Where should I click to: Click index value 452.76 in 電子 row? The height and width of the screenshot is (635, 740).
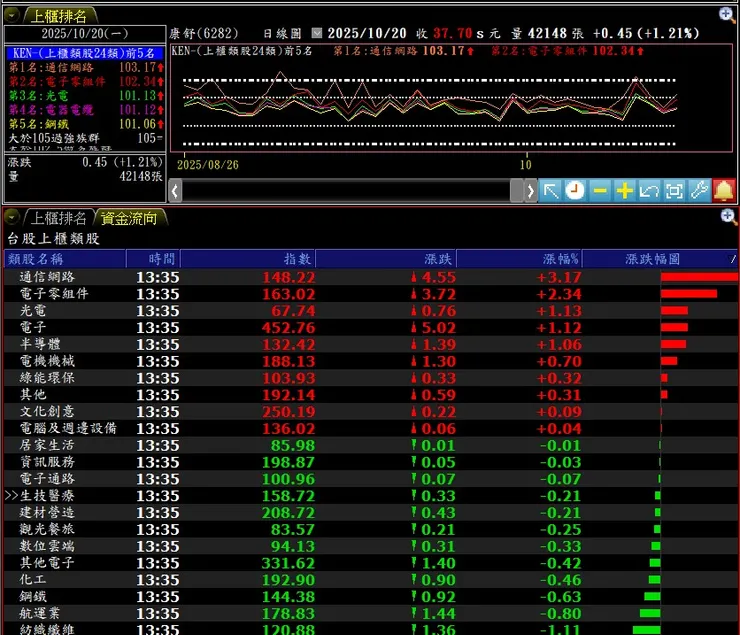pos(288,328)
